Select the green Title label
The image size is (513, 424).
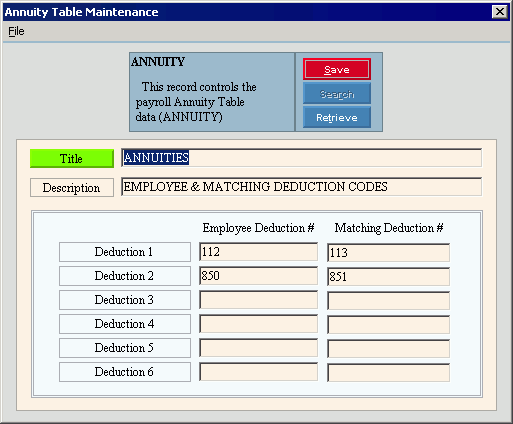(x=72, y=158)
